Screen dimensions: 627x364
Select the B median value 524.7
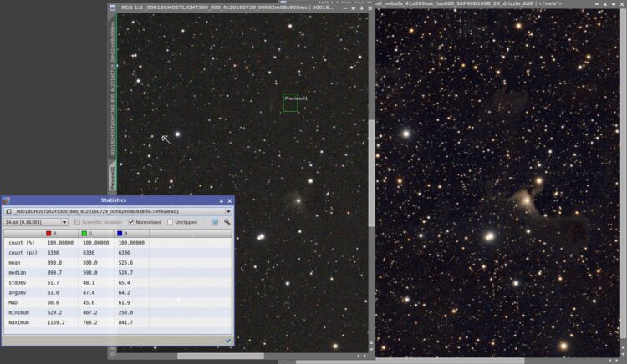click(125, 273)
